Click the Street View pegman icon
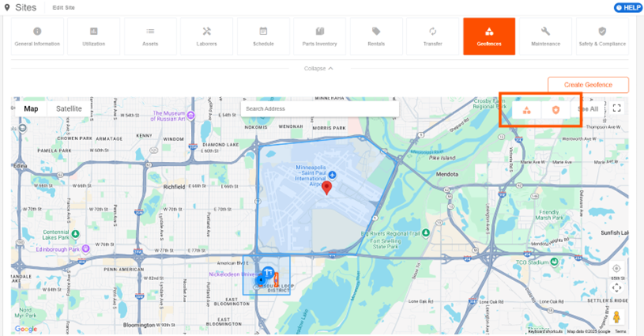644x336 pixels. (x=616, y=317)
